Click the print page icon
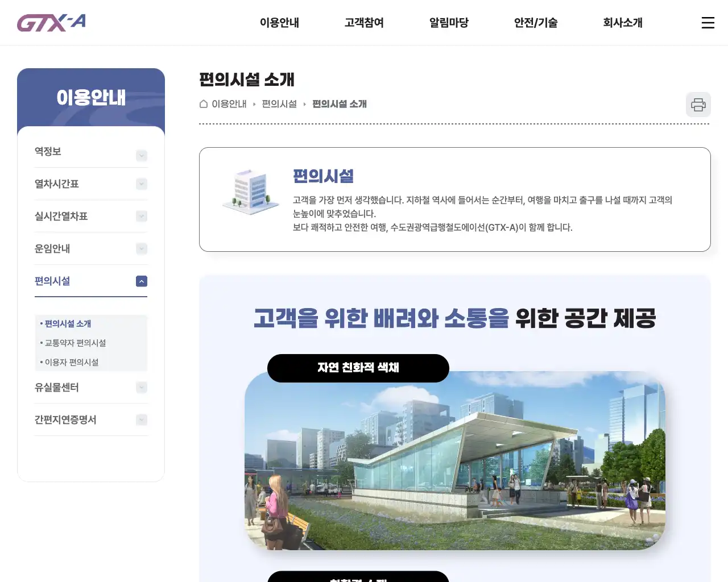 [x=698, y=105]
